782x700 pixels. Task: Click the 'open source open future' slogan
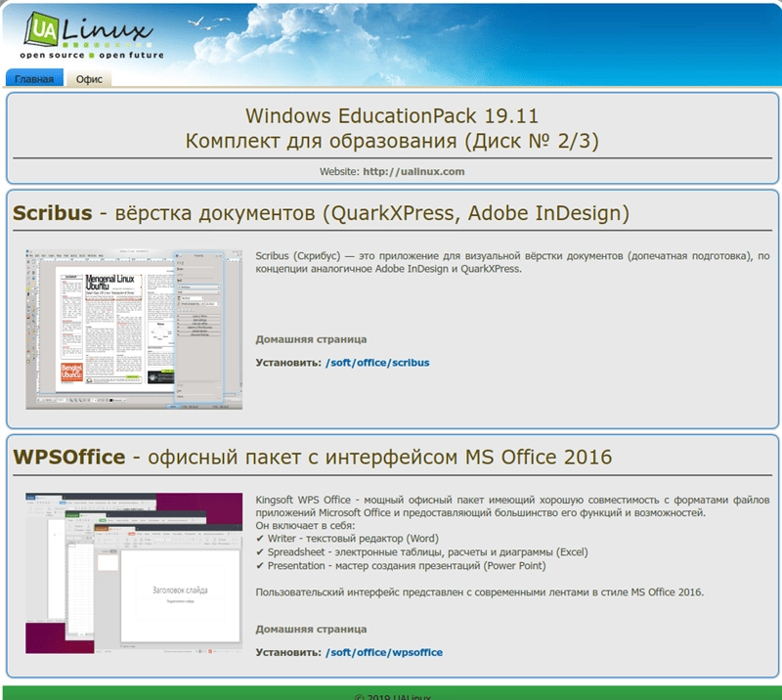(x=92, y=55)
